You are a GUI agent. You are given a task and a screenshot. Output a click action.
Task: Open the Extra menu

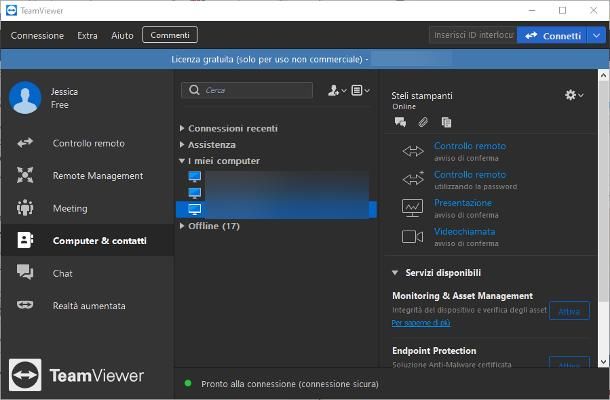[87, 35]
